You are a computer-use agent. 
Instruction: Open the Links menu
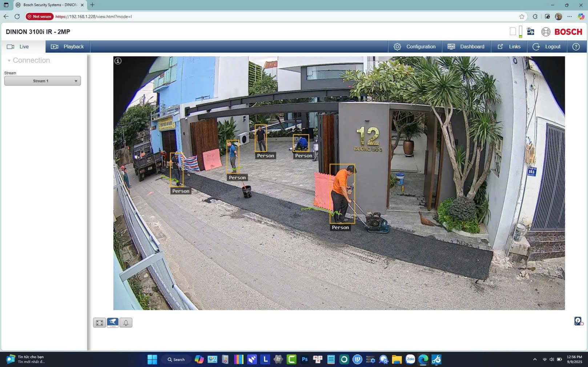[x=509, y=47]
